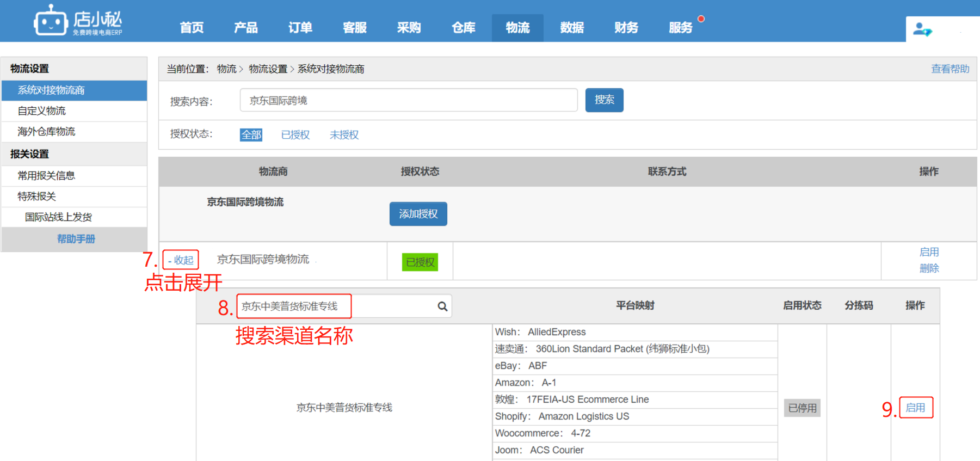Image resolution: width=980 pixels, height=461 pixels.
Task: Click 删除 for 京东国际跨境物流 account
Action: point(929,268)
